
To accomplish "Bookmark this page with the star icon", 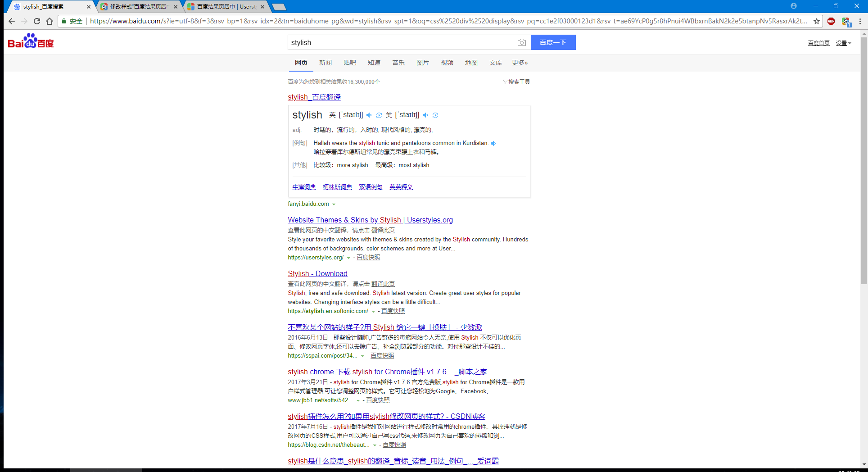I will (817, 21).
